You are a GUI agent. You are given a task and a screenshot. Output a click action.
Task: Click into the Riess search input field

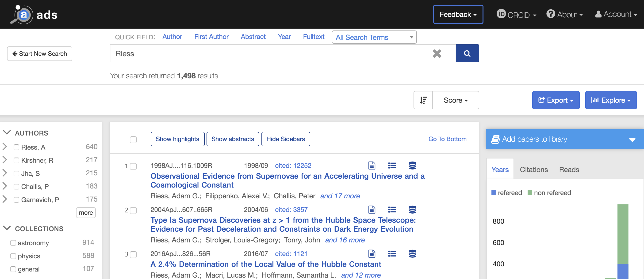(270, 53)
